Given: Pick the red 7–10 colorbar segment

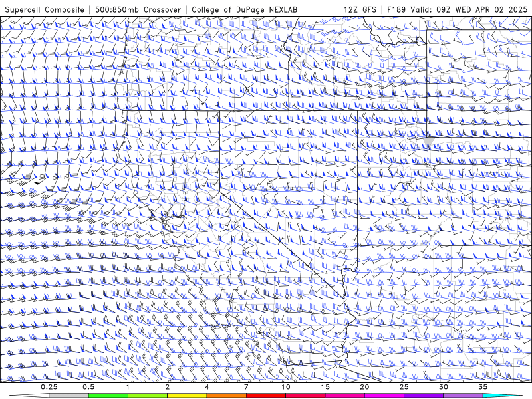Looking at the screenshot, I should [265, 396].
